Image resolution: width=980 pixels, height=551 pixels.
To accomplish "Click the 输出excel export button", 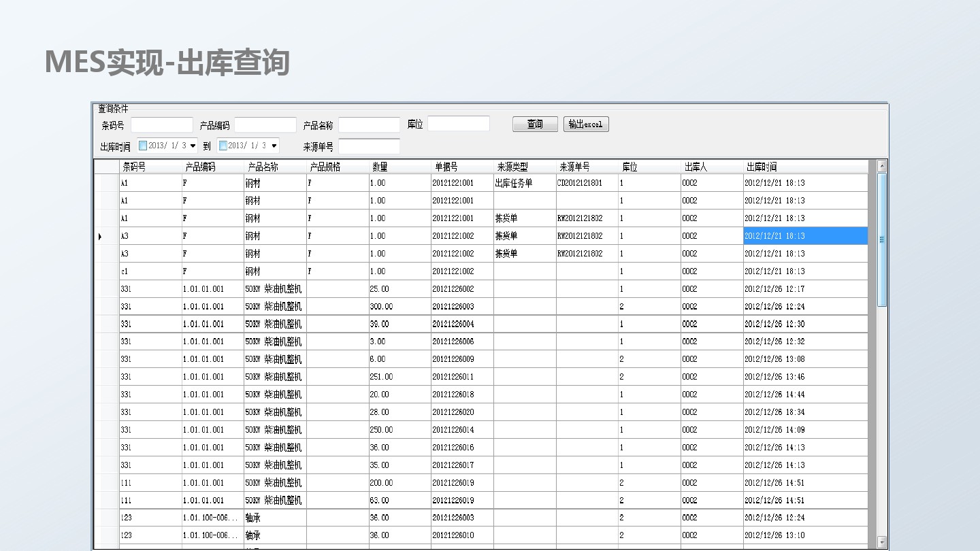I will click(586, 124).
